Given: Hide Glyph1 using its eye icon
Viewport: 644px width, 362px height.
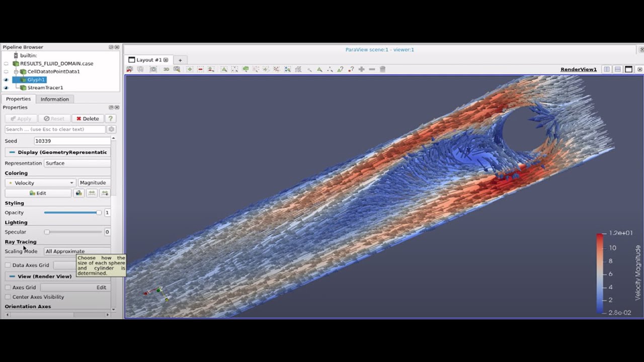Looking at the screenshot, I should [6, 79].
